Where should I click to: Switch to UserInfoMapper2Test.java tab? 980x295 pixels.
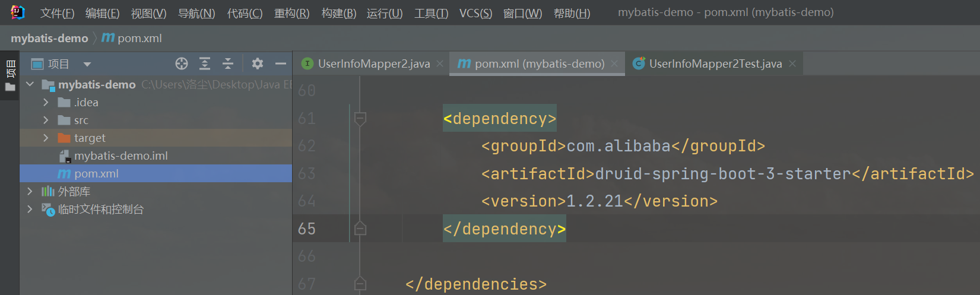tap(715, 64)
